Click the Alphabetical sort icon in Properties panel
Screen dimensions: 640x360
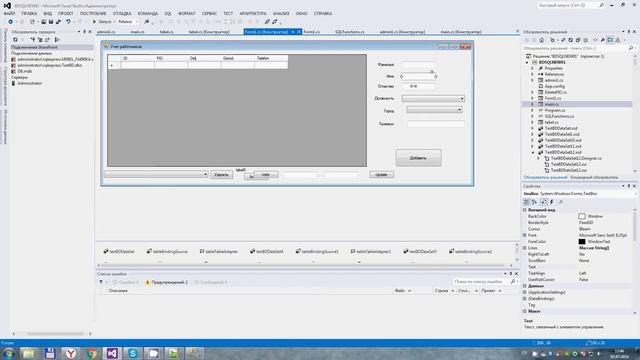534,202
